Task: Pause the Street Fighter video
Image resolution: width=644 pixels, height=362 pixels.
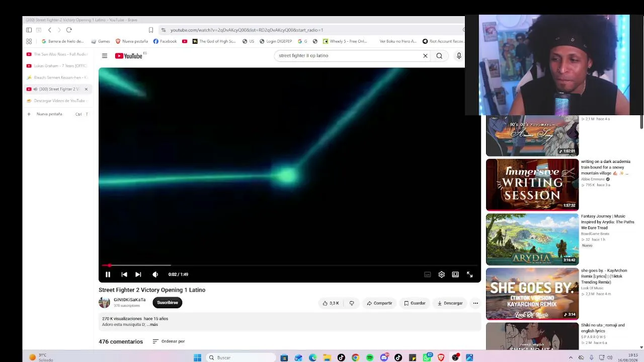Action: point(108,275)
